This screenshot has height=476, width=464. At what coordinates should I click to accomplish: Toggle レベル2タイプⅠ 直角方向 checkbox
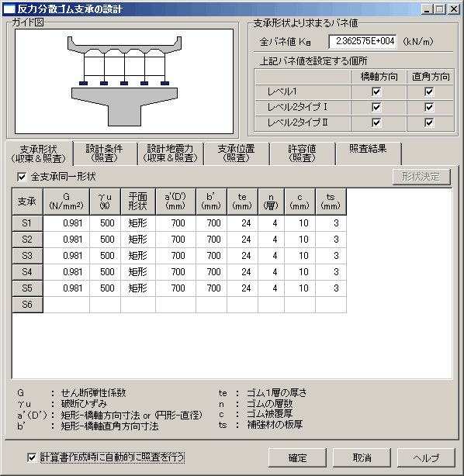coord(429,107)
